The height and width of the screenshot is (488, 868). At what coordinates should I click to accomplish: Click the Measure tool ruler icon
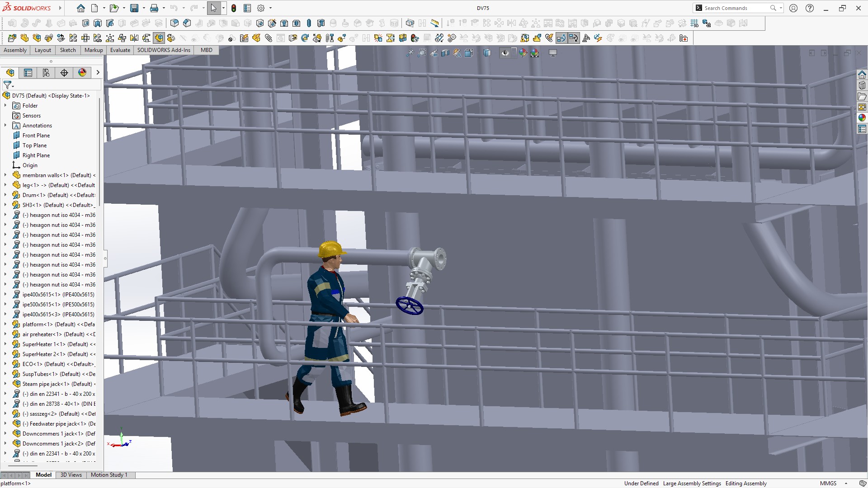coord(435,23)
